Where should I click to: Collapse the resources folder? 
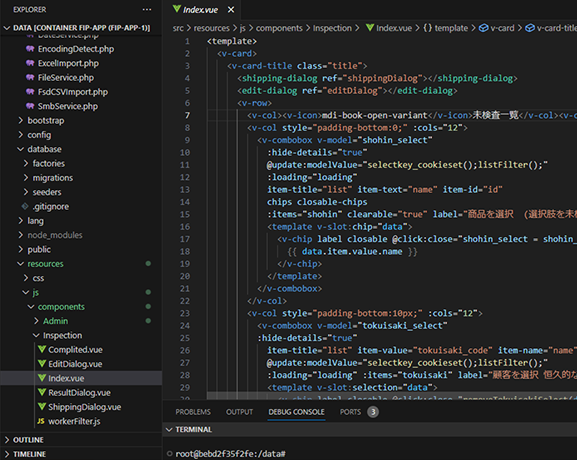pyautogui.click(x=21, y=263)
